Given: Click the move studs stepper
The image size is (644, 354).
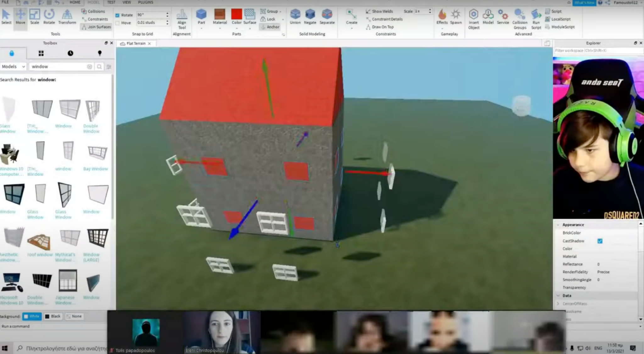Looking at the screenshot, I should [x=167, y=23].
